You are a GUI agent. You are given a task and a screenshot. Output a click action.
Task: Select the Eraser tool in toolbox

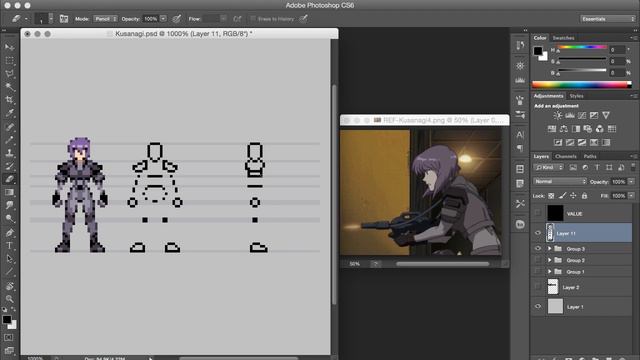[9, 179]
